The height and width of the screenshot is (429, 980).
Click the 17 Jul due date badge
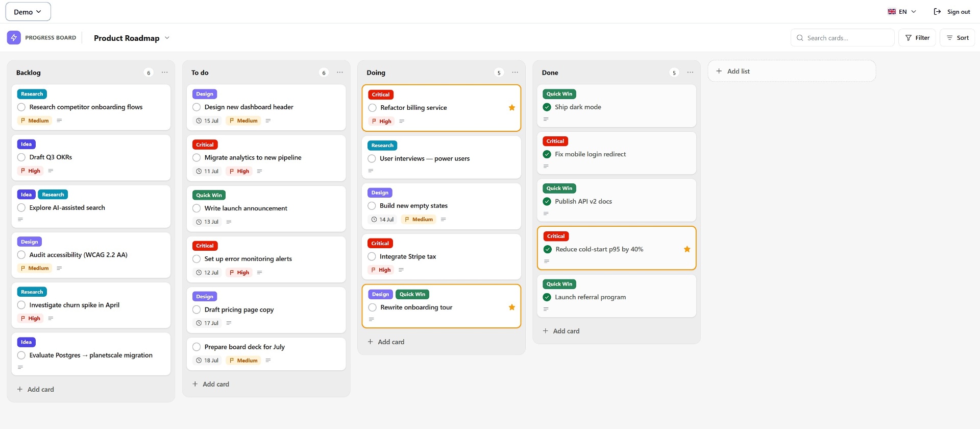click(207, 323)
